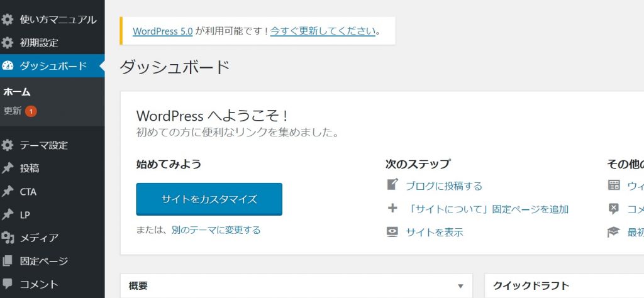The width and height of the screenshot is (644, 298).
Task: Click the dashboard gauge icon in sidebar
Action: (x=8, y=65)
